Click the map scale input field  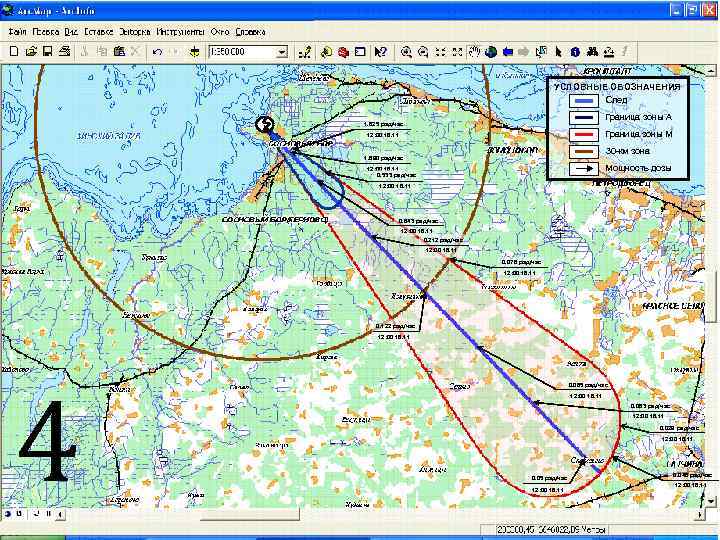coord(242,52)
